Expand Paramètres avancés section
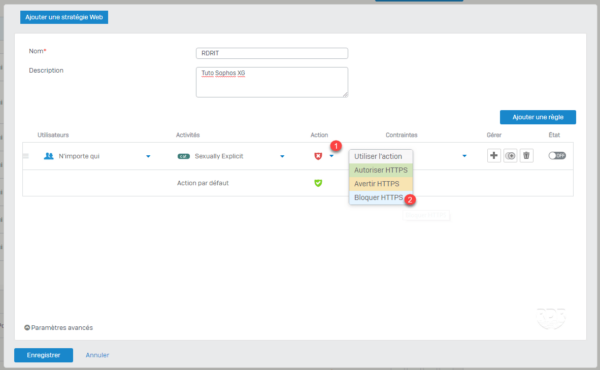The height and width of the screenshot is (370, 600). tap(59, 328)
